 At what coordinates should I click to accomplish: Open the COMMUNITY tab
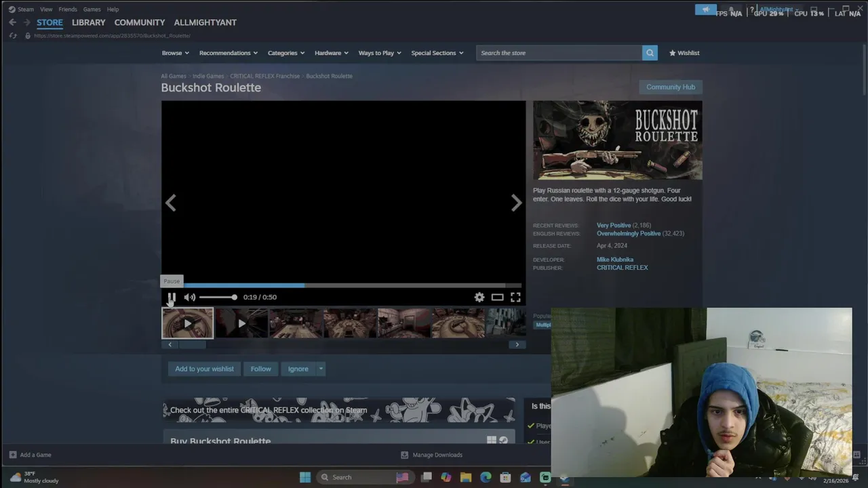(x=140, y=22)
